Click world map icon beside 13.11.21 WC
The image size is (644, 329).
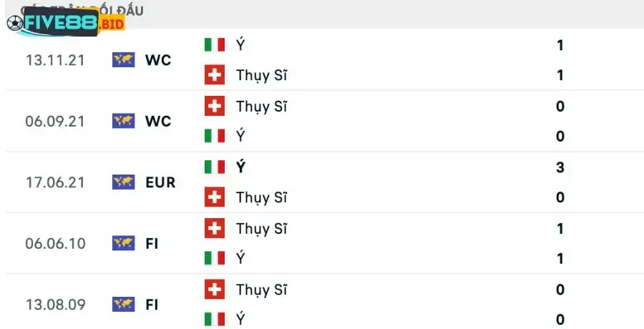click(123, 60)
